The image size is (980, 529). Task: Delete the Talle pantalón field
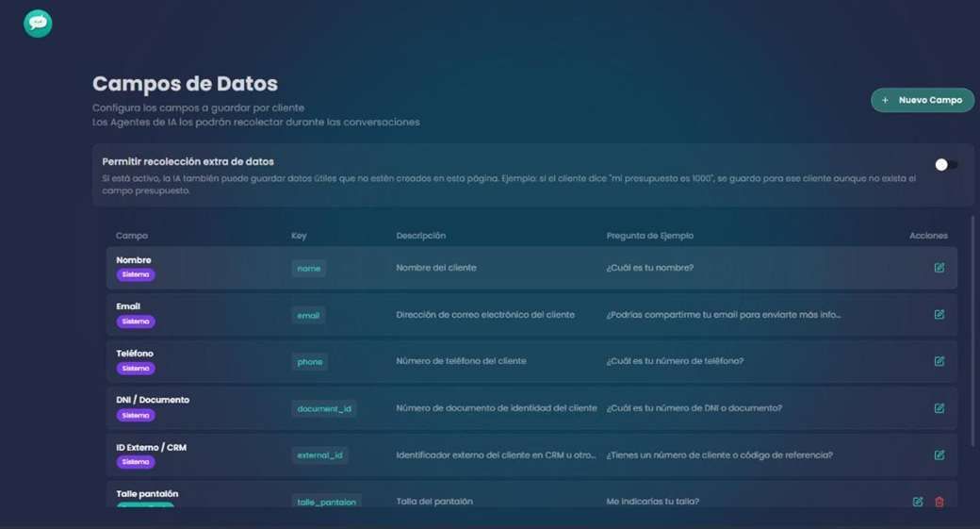pos(939,502)
